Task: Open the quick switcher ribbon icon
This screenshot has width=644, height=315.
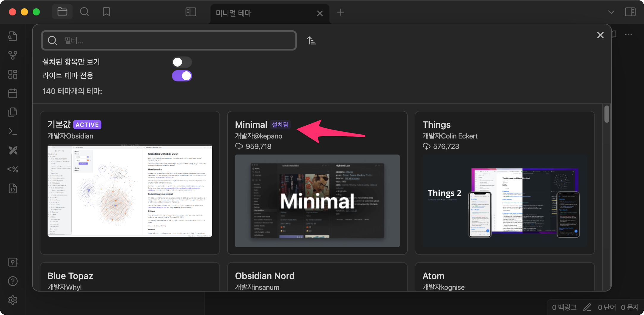Action: tap(12, 36)
